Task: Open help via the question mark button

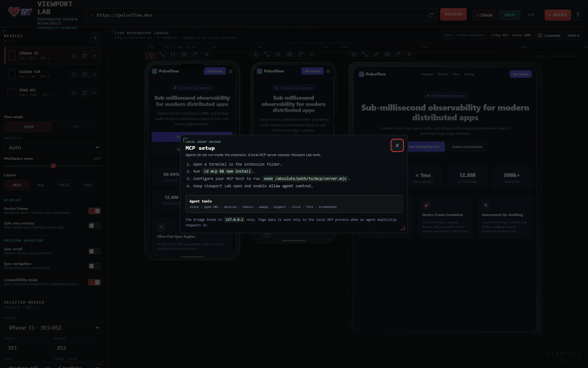Action: click(x=577, y=15)
